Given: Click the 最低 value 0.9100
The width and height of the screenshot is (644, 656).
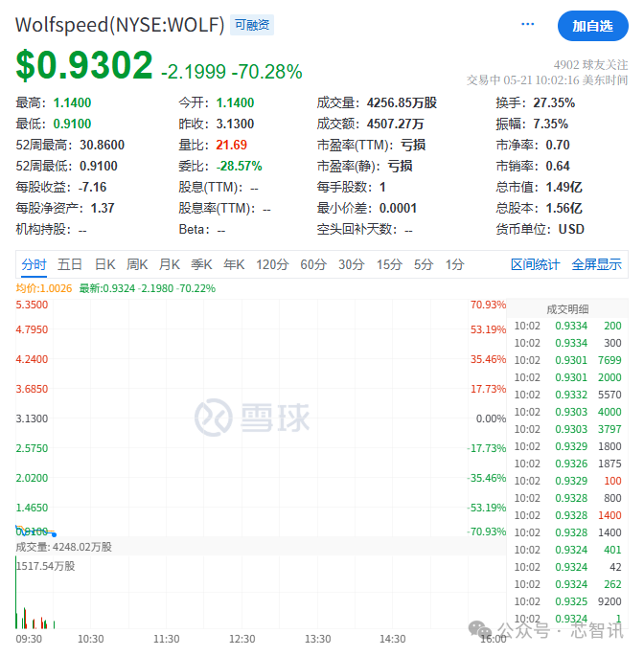Looking at the screenshot, I should (x=72, y=124).
